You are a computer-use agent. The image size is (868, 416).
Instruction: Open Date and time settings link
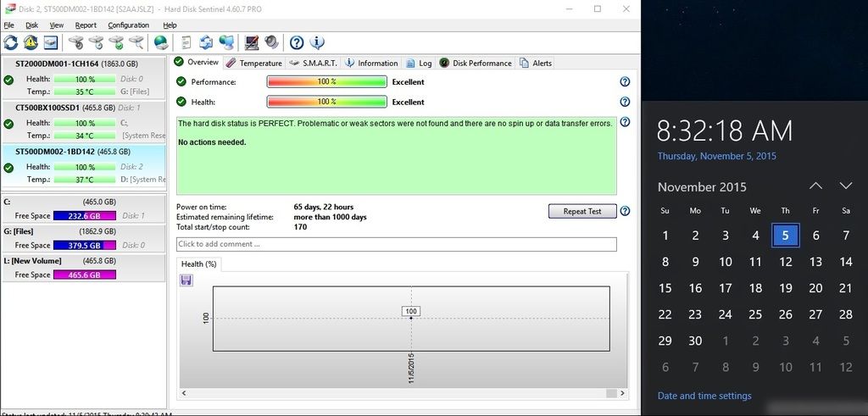click(704, 396)
